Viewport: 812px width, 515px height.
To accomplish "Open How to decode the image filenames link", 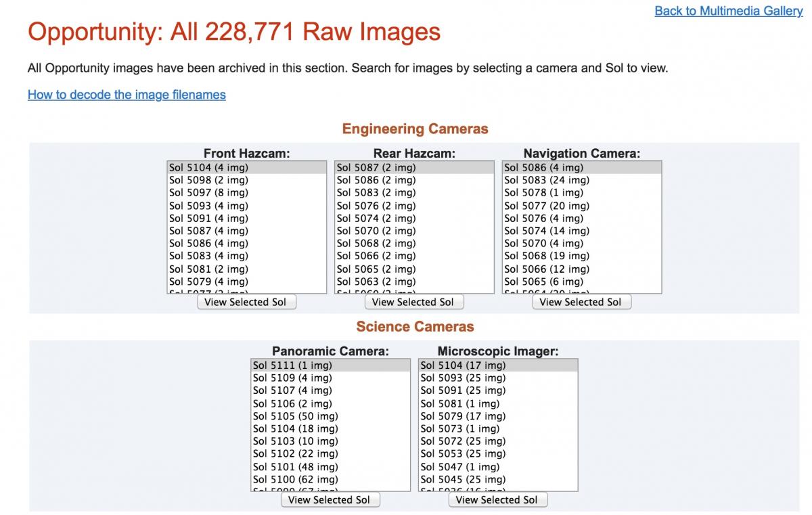I will [x=127, y=95].
